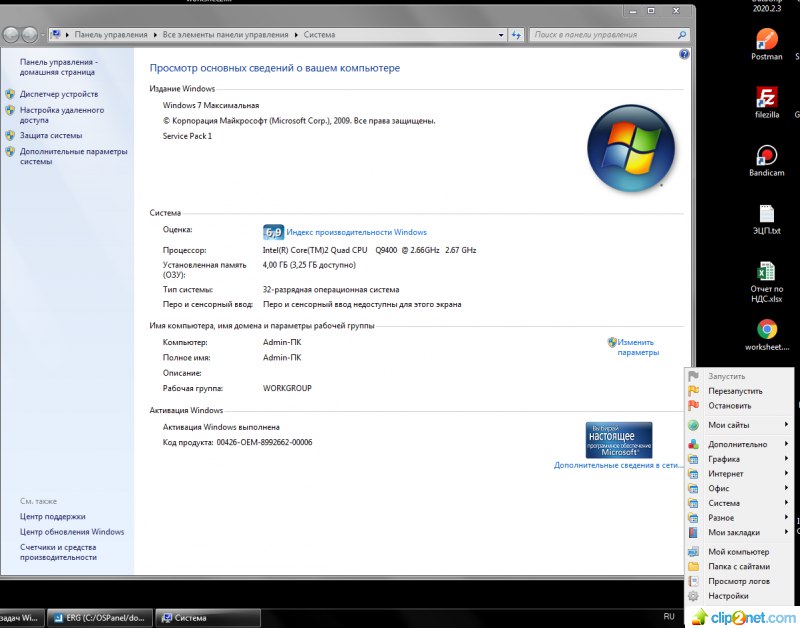Click icon beside Просмотр логов

[x=693, y=581]
